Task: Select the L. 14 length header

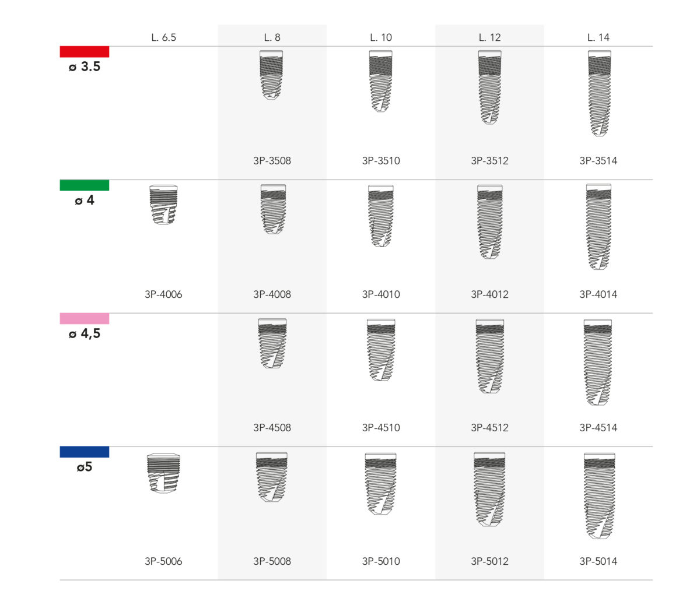Action: (x=598, y=37)
